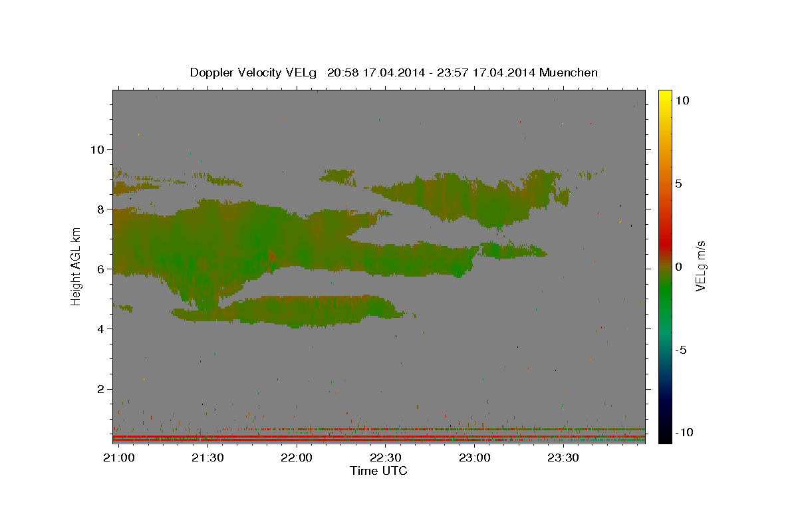Select the 22:30 time tick label
This screenshot has height=532, width=798.
tap(385, 458)
